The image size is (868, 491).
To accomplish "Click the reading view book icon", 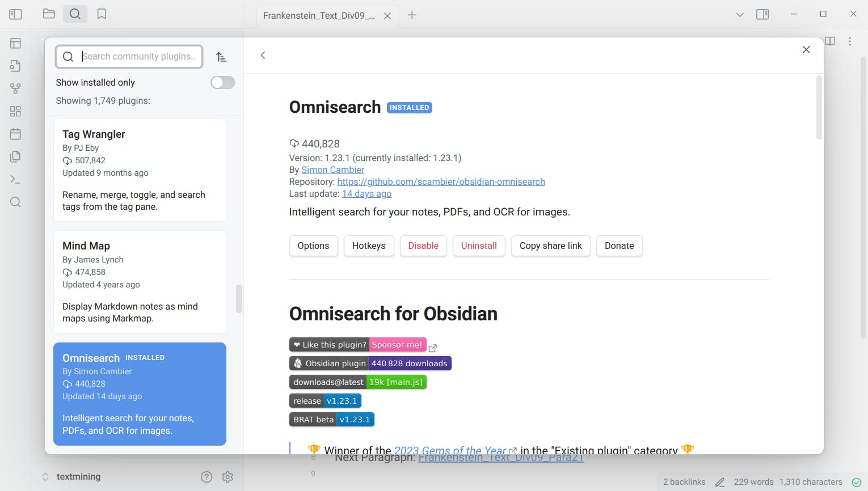I will [x=830, y=41].
